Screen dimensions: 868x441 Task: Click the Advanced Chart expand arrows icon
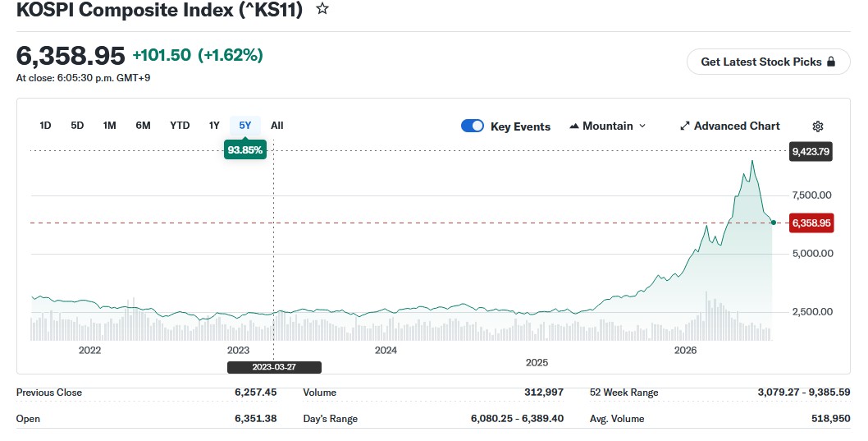pyautogui.click(x=685, y=126)
